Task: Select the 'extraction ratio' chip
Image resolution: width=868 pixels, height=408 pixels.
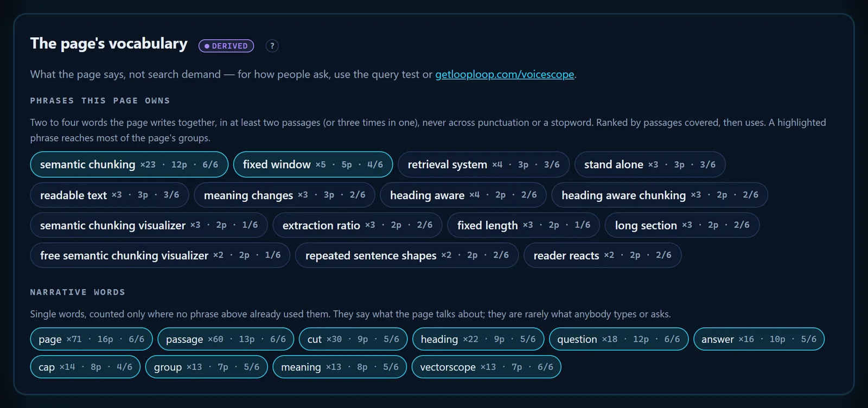Action: 358,225
